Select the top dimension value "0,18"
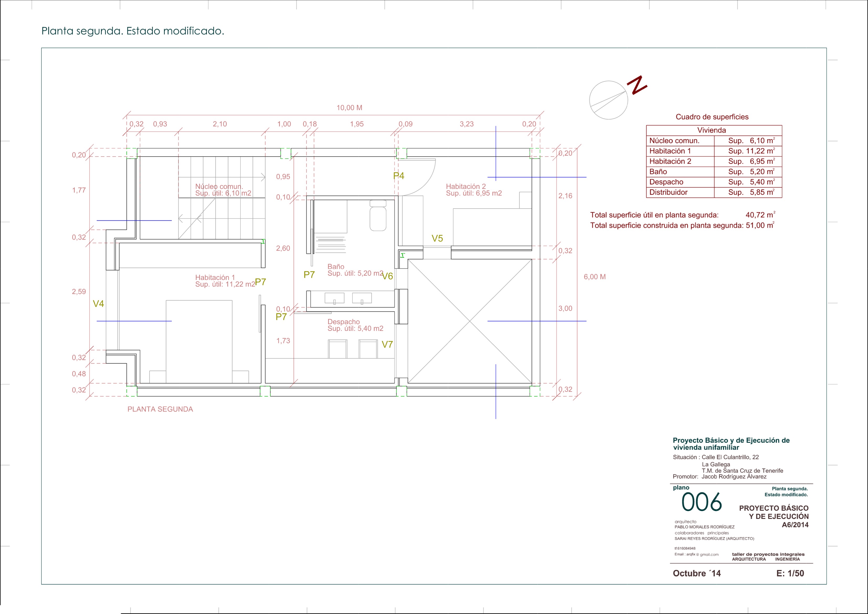 [x=310, y=124]
